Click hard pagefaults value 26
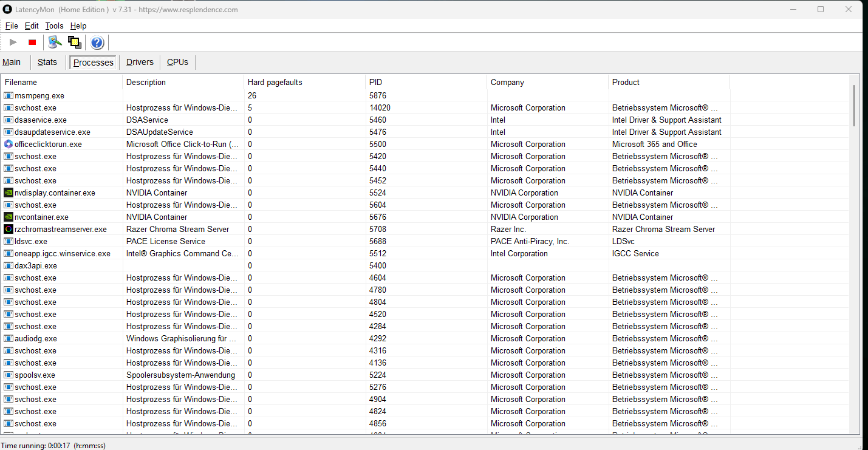868x450 pixels. coord(252,95)
